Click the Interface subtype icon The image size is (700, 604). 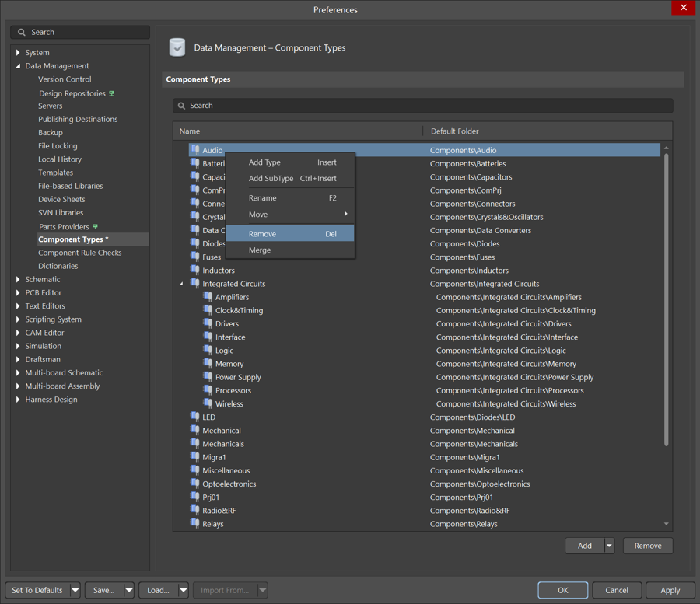tap(208, 337)
